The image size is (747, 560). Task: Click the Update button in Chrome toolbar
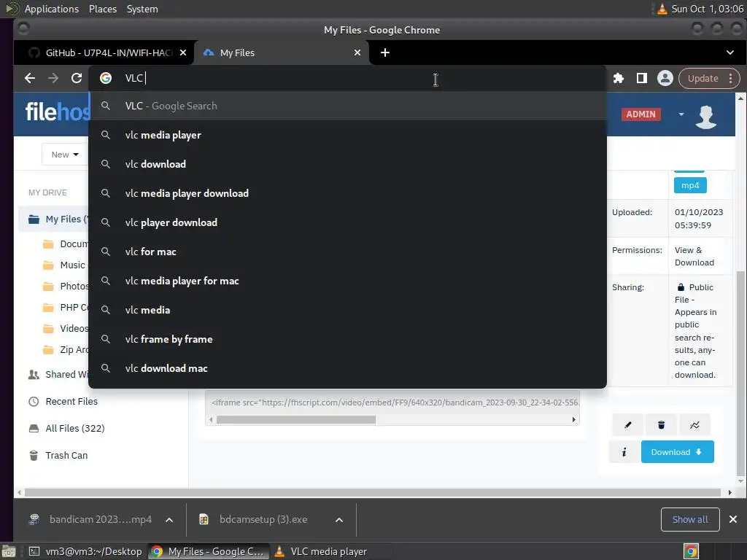tap(703, 78)
